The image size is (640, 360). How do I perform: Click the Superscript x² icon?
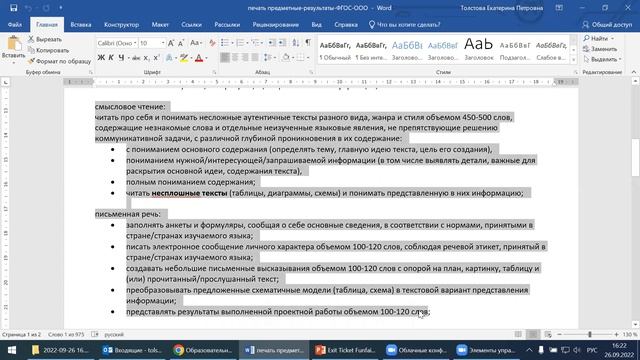(156, 58)
